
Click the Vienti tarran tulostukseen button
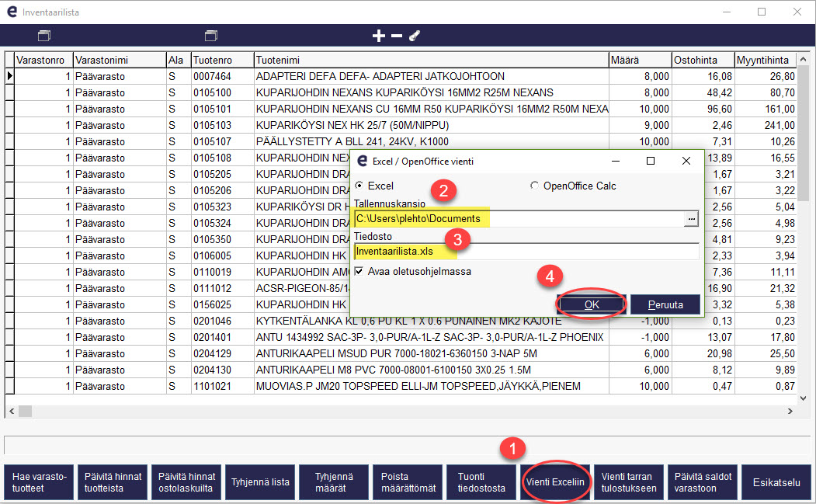coord(629,482)
